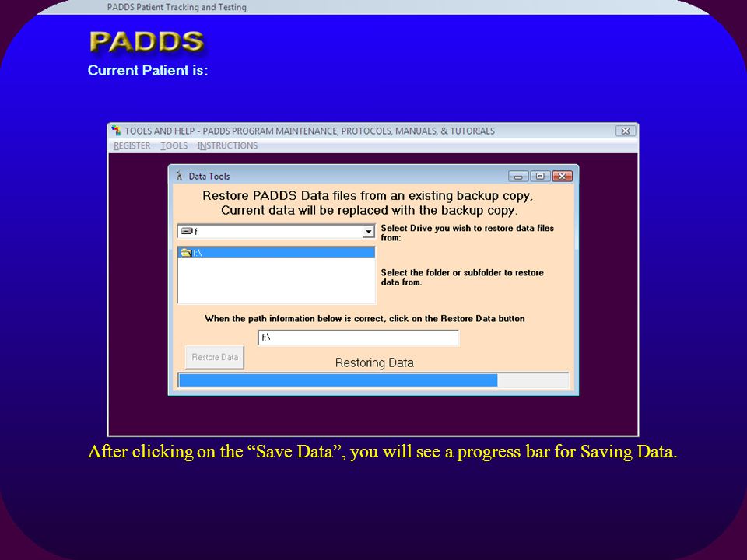Click the Restore Data button
Viewport: 747px width, 560px height.
[x=215, y=357]
